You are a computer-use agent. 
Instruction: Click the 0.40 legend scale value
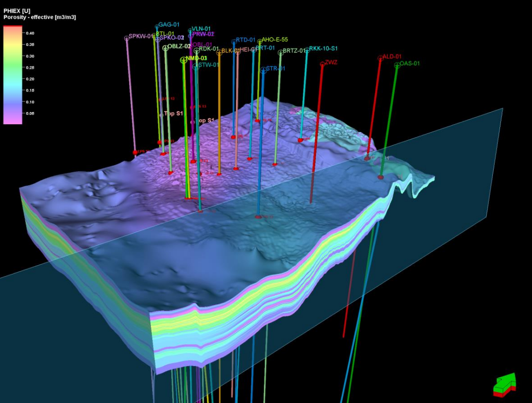tap(30, 33)
